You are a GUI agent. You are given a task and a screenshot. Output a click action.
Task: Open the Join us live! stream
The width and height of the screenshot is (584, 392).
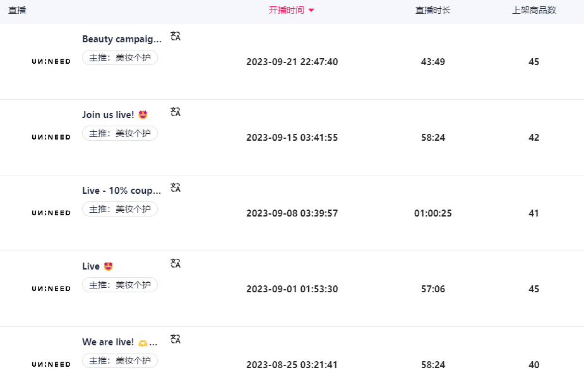click(x=115, y=115)
